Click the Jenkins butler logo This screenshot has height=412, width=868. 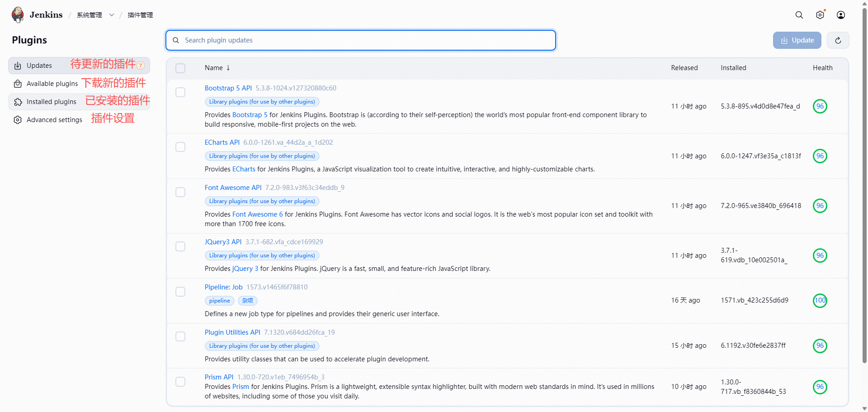18,14
